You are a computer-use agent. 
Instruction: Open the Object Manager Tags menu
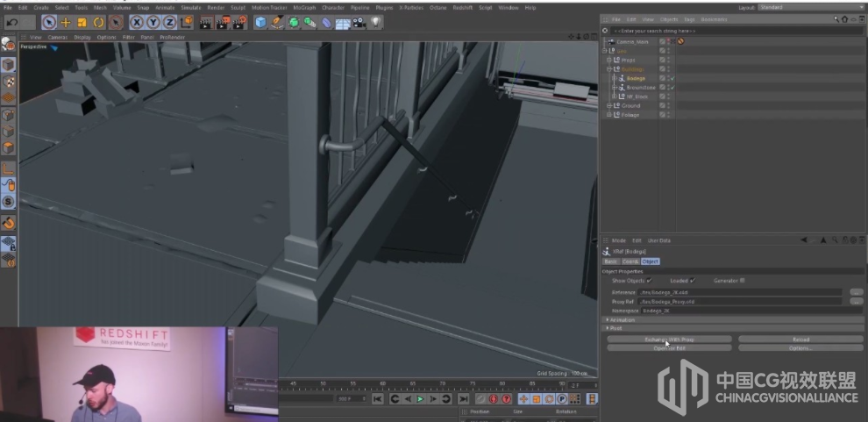689,19
